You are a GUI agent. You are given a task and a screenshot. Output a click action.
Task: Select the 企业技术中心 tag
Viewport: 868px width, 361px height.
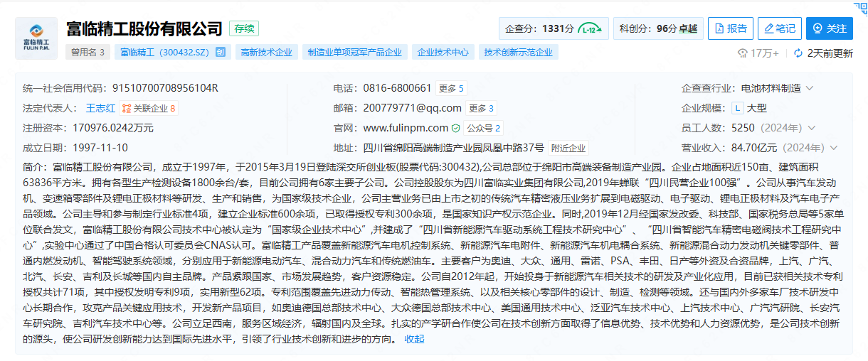(x=443, y=53)
